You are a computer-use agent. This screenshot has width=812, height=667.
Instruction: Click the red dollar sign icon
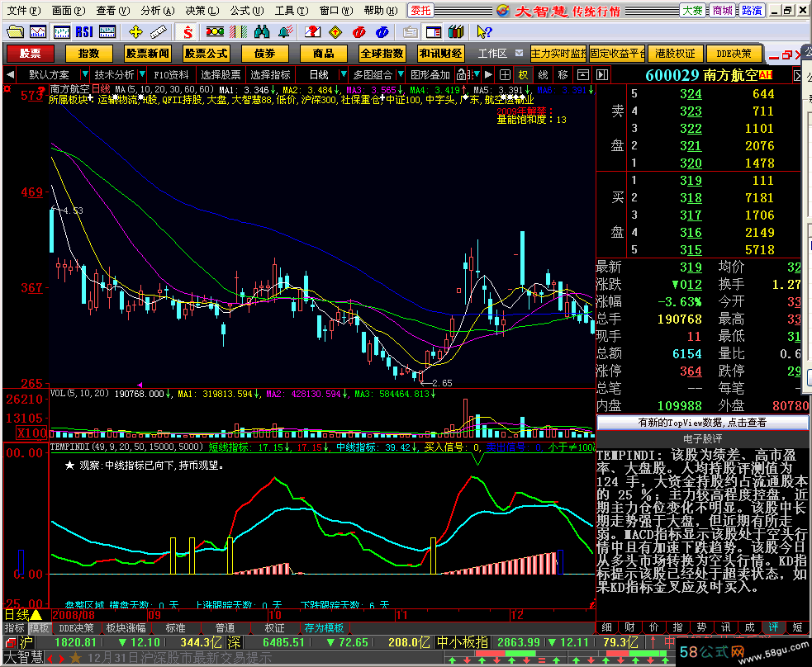188,32
